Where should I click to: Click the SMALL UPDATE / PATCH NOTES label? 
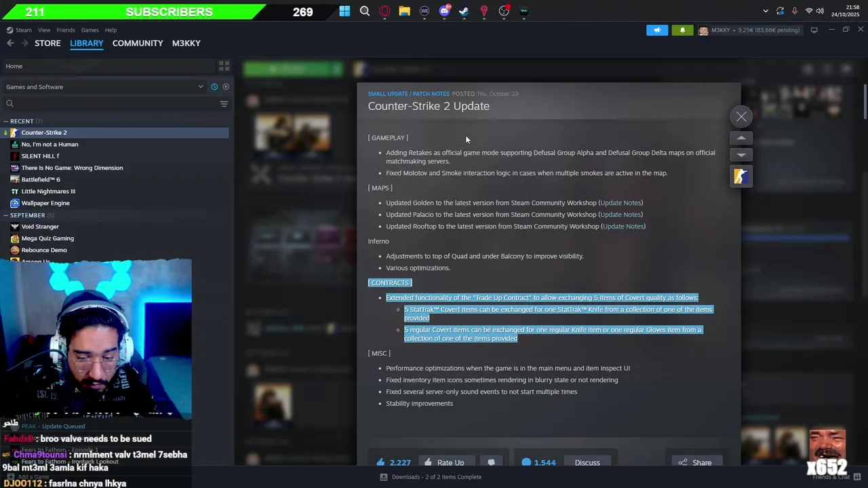coord(408,94)
